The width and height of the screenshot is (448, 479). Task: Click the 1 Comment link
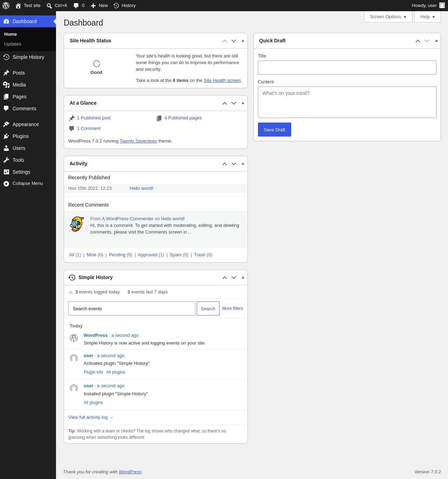click(x=89, y=129)
